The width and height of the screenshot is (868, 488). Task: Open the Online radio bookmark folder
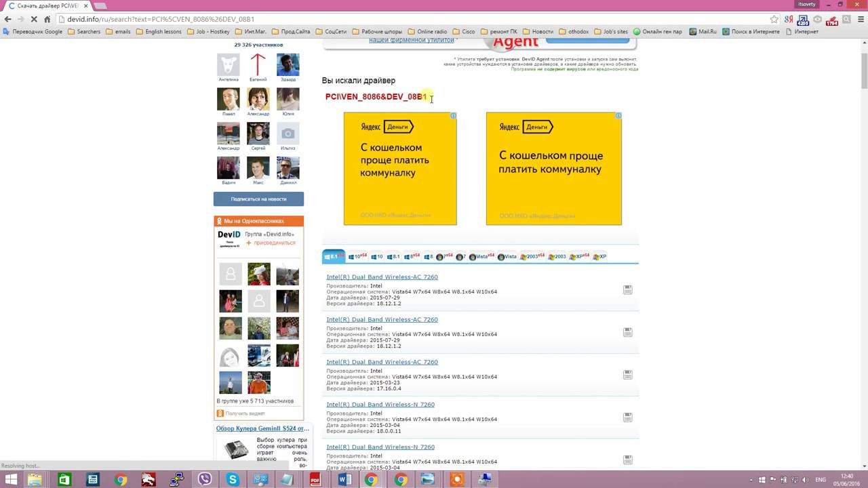pyautogui.click(x=427, y=31)
